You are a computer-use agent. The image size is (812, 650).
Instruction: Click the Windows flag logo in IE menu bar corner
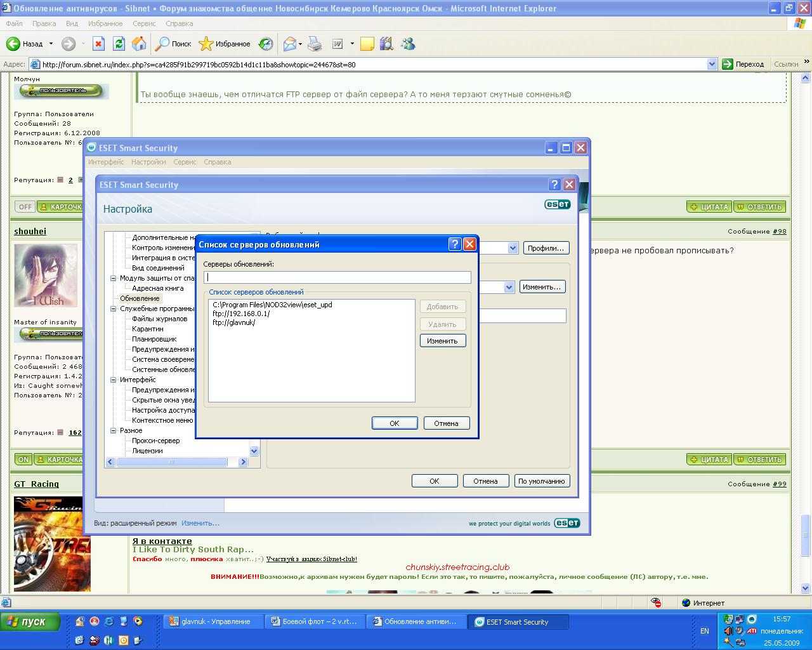(x=800, y=23)
